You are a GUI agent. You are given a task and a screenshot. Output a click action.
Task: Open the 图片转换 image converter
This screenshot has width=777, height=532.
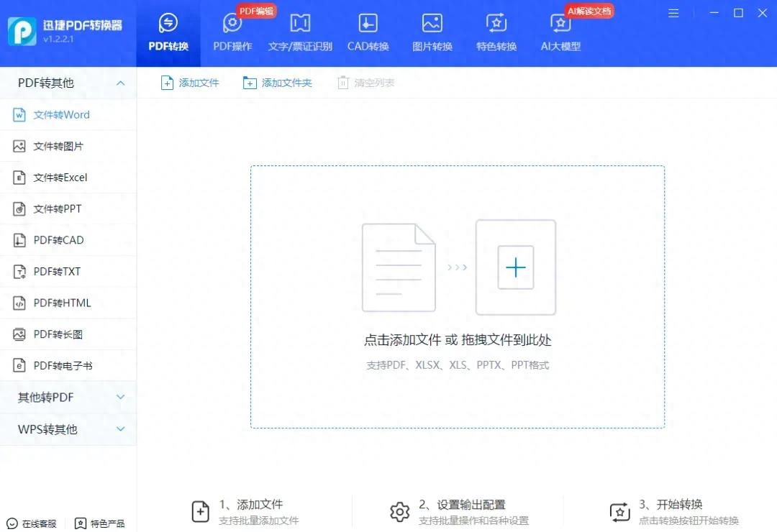[x=431, y=29]
